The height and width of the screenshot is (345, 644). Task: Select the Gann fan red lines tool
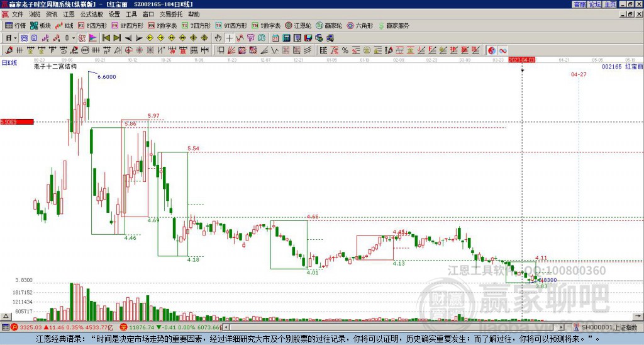pyautogui.click(x=231, y=50)
